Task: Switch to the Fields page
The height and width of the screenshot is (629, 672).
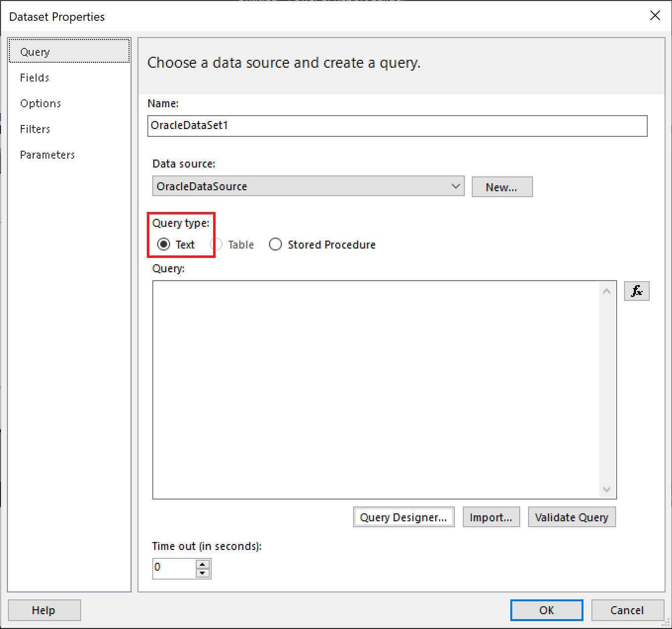Action: (69, 78)
